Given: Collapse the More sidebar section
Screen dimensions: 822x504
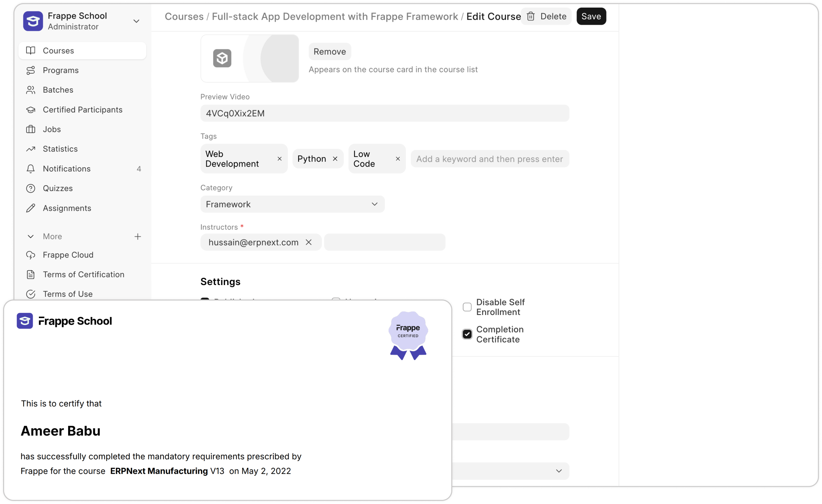Looking at the screenshot, I should pyautogui.click(x=31, y=237).
